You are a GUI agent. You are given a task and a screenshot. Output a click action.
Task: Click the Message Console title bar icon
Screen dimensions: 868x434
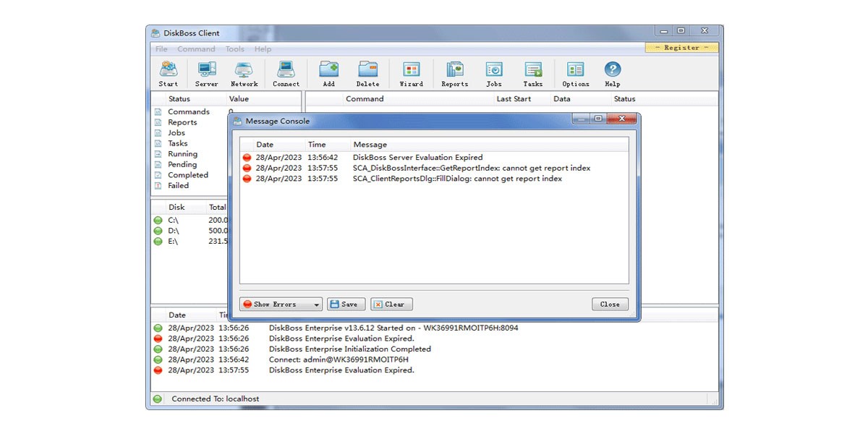pyautogui.click(x=237, y=121)
